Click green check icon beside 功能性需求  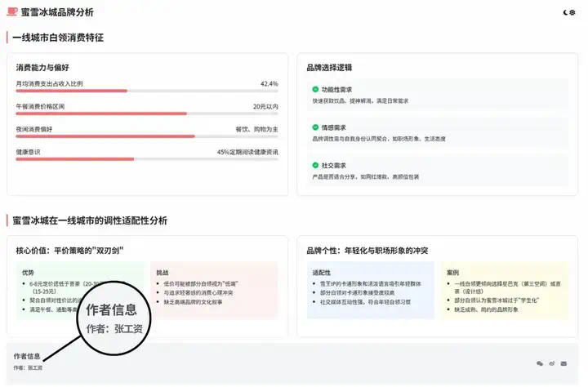click(315, 89)
